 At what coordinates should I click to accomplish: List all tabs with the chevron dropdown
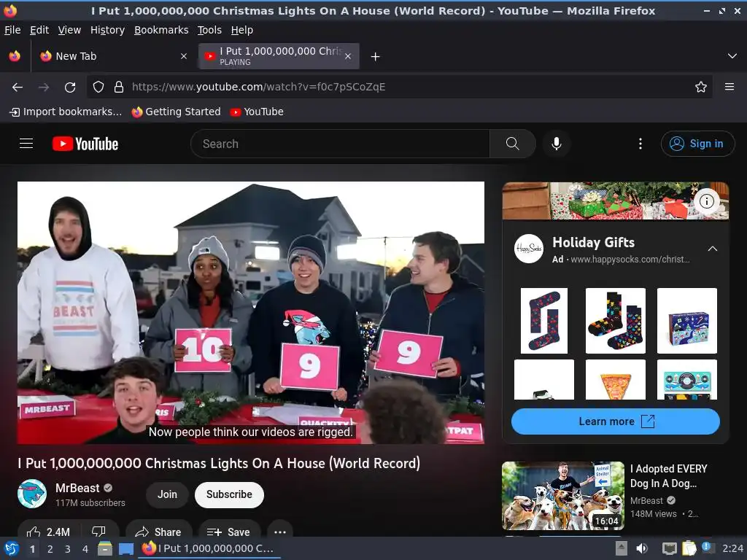(732, 56)
